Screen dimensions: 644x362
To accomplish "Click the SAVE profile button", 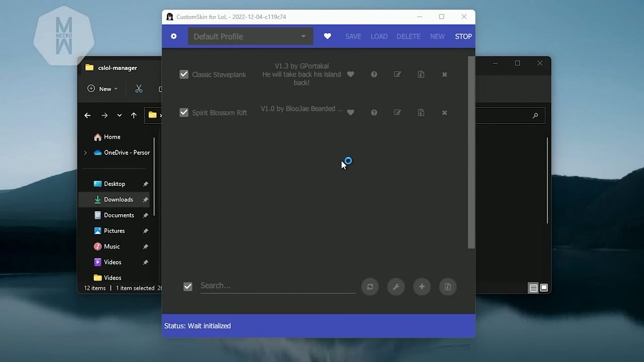I will click(x=353, y=36).
